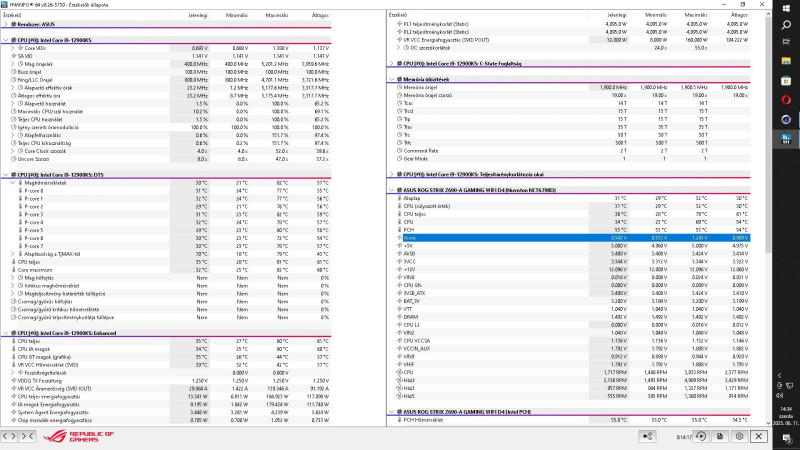Open the Windows Start button
Image resolution: width=800 pixels, height=450 pixels.
(786, 8)
